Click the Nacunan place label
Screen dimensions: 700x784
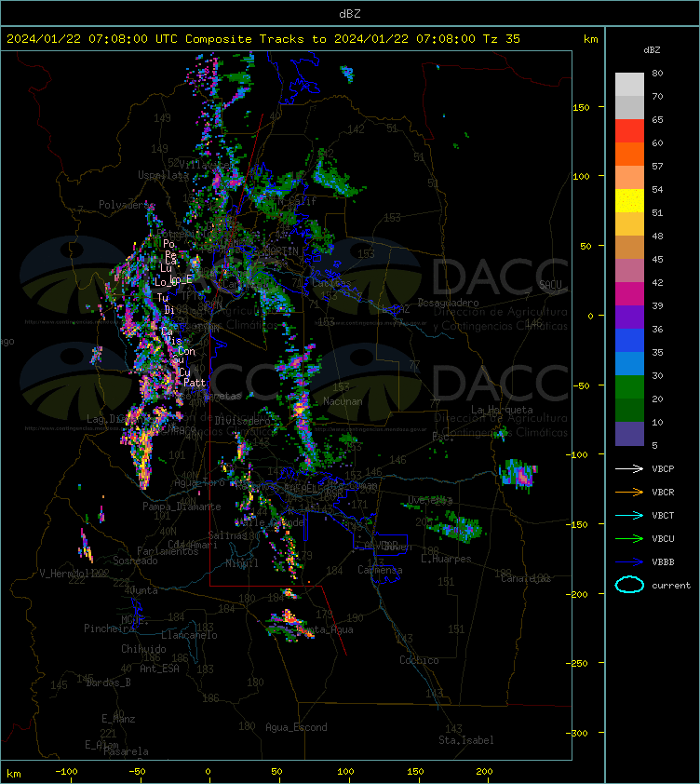(x=343, y=401)
